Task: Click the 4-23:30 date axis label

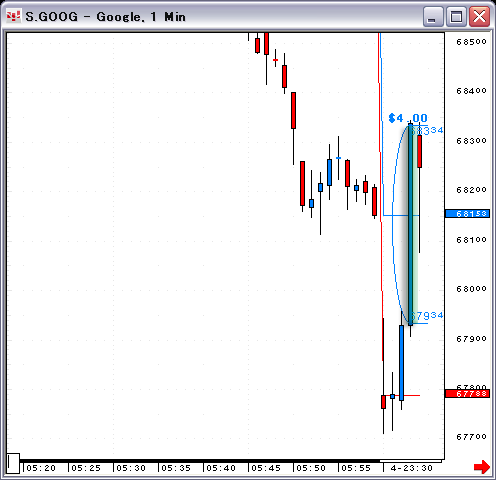Action: [x=412, y=468]
